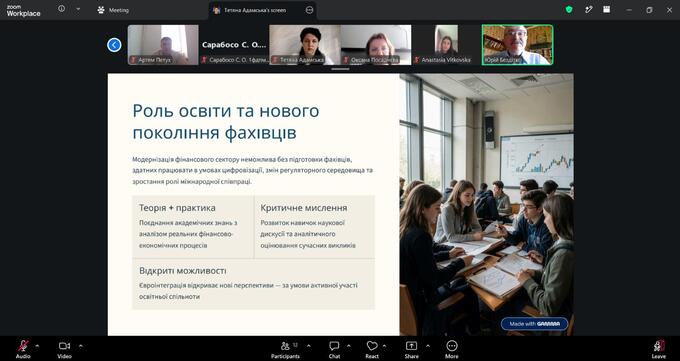Select Юрій Бездітко's video thumbnail

[517, 45]
